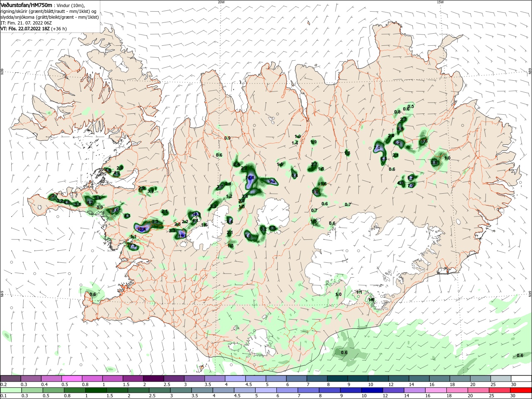
Task: Select the dark teal snow swatch above 9
Action: point(357,379)
